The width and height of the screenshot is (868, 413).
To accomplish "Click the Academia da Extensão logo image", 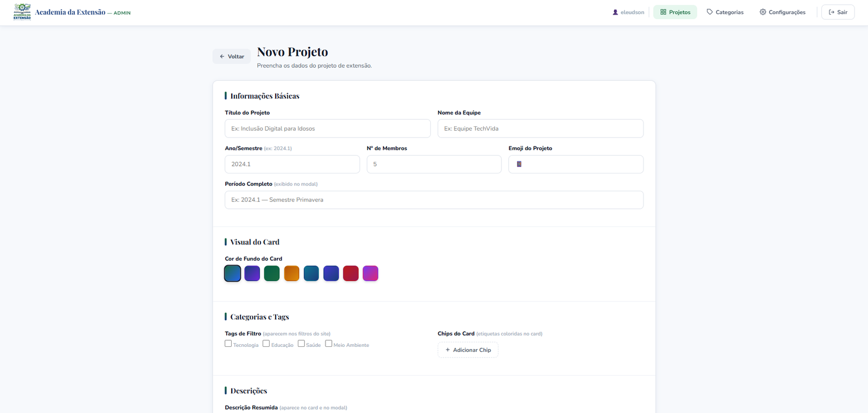I will pyautogui.click(x=22, y=11).
